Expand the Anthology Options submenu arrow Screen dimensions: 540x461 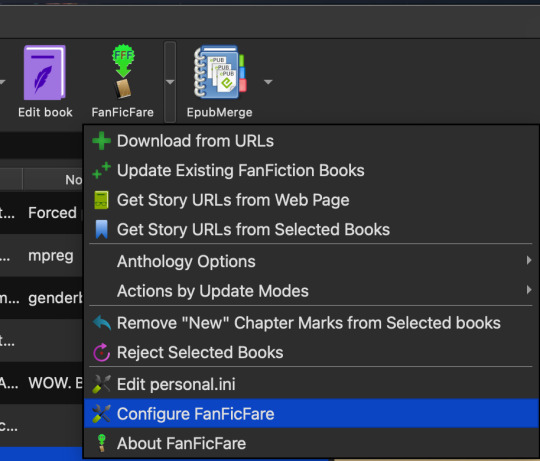[529, 260]
